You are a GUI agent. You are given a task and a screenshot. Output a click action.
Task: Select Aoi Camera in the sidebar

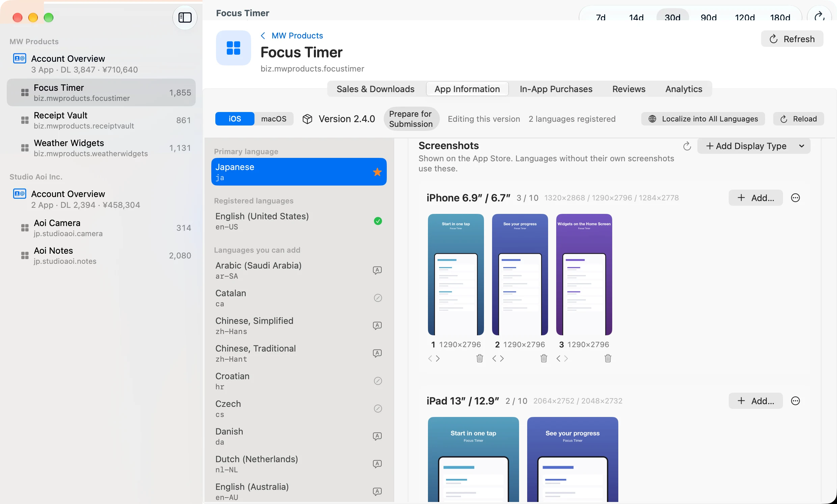101,228
